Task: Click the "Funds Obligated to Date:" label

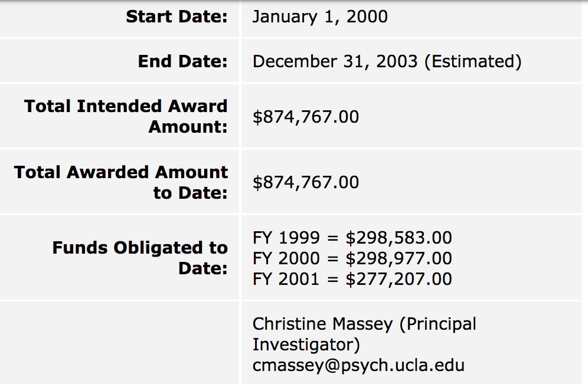Action: (140, 258)
